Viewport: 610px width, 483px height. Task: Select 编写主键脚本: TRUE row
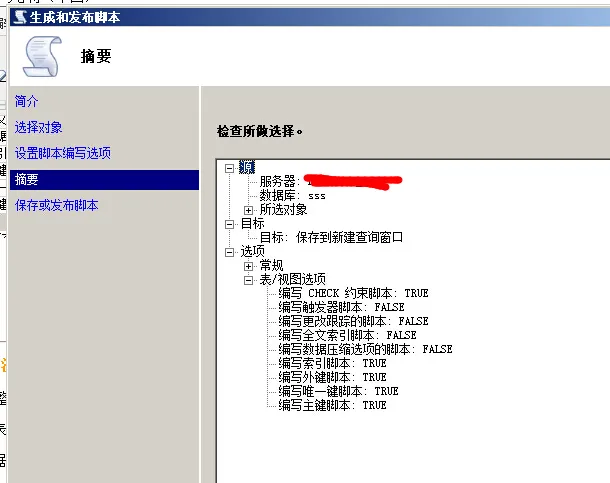(332, 406)
